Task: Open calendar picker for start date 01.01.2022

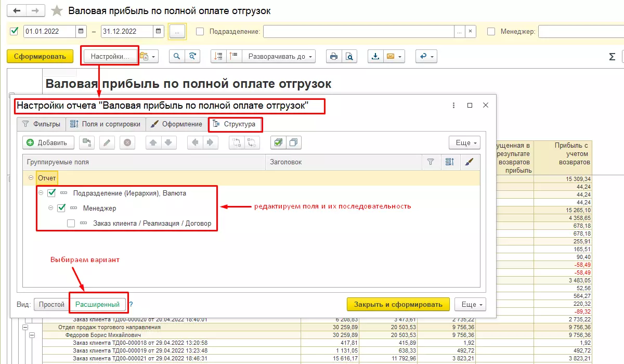Action: [x=81, y=31]
